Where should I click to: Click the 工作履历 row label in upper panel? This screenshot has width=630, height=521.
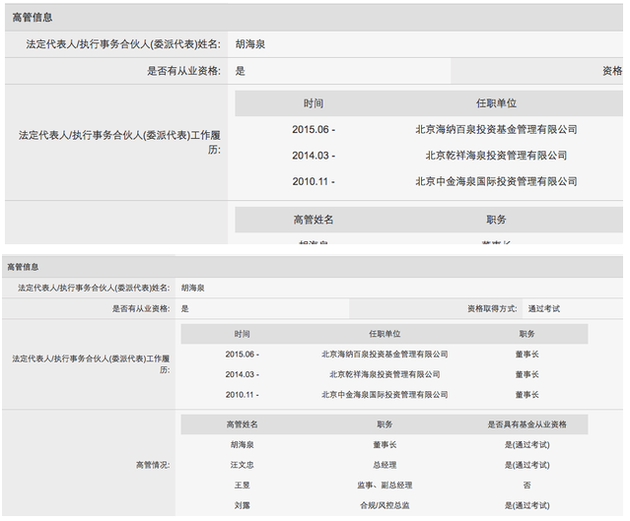point(119,142)
